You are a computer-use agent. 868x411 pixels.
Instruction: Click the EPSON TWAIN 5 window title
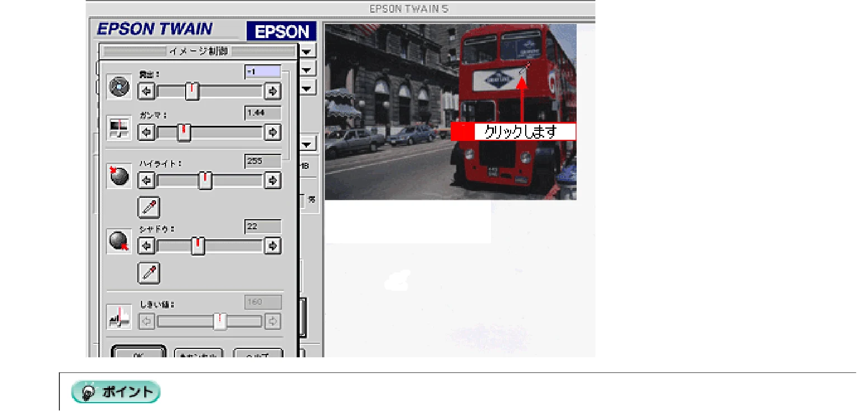pyautogui.click(x=409, y=9)
